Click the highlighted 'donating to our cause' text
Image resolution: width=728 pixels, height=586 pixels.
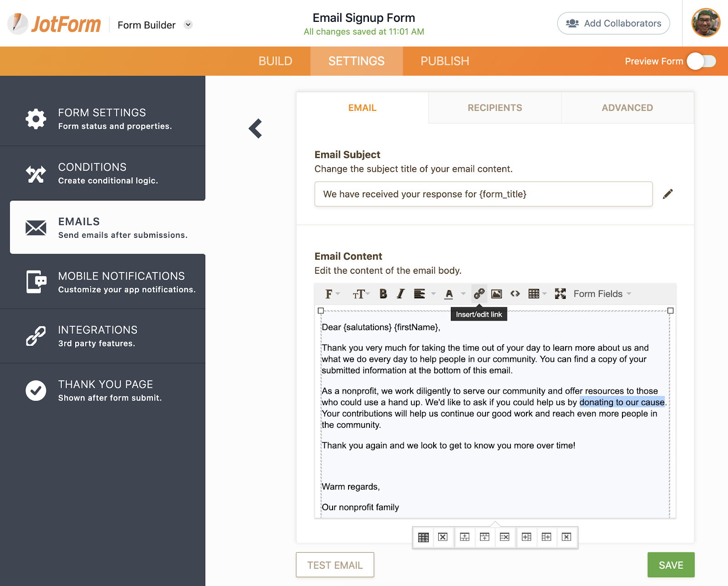coord(622,402)
